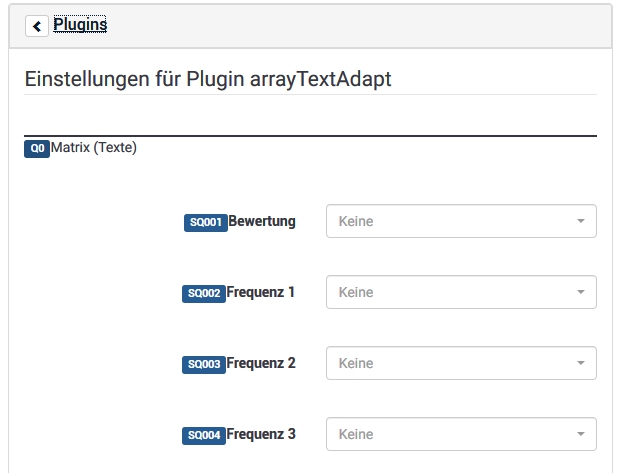Click the arrow on the Frequenz 1 select
This screenshot has width=642, height=473.
coord(581,293)
